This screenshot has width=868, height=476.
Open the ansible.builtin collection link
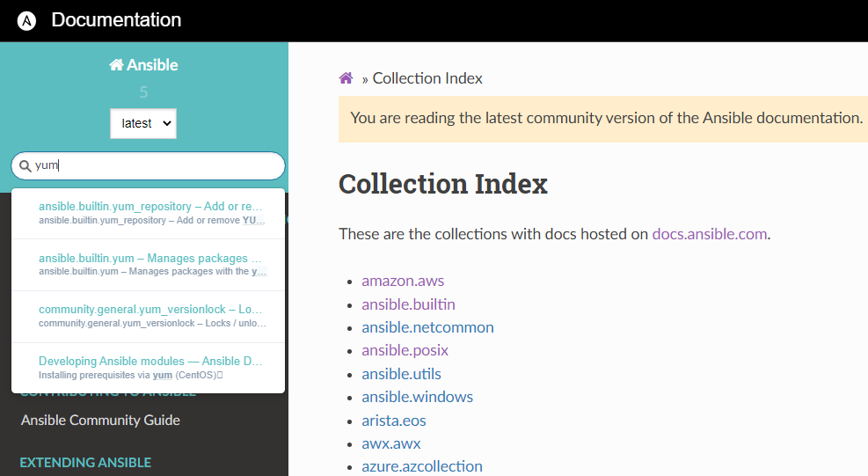coord(408,304)
